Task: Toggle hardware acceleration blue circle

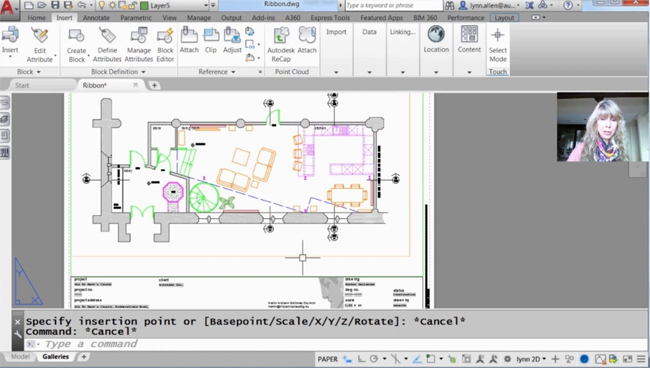Action: click(584, 359)
